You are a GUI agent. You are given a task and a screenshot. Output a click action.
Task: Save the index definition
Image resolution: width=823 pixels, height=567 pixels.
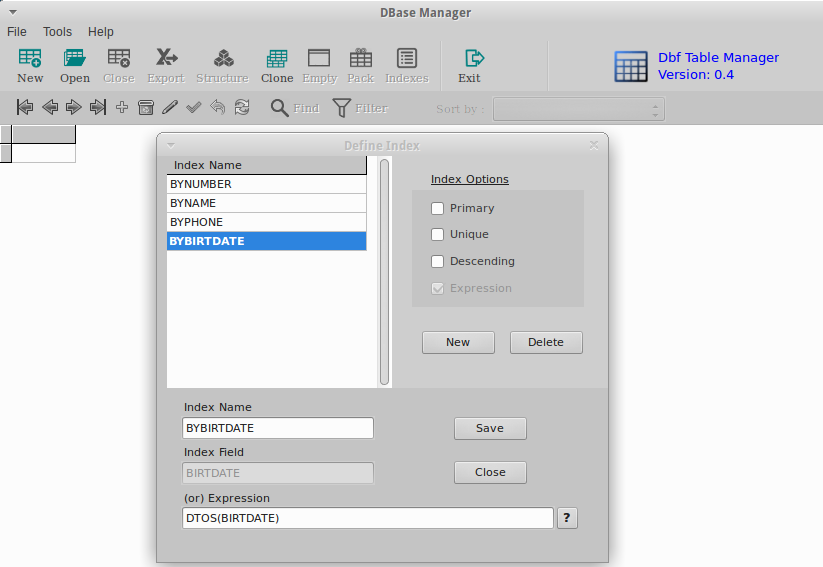tap(490, 428)
